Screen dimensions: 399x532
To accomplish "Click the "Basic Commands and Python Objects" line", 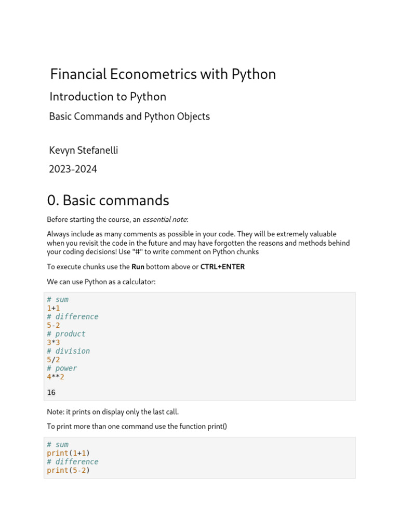I will [129, 116].
